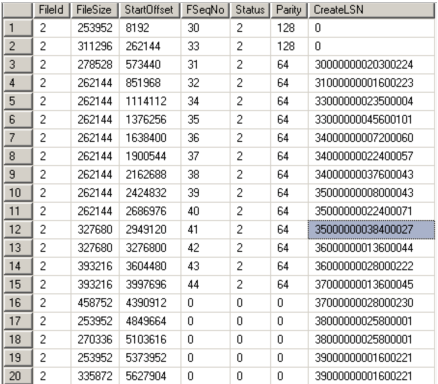Viewport: 438px width, 384px height.
Task: Select the Status column header
Action: [250, 10]
